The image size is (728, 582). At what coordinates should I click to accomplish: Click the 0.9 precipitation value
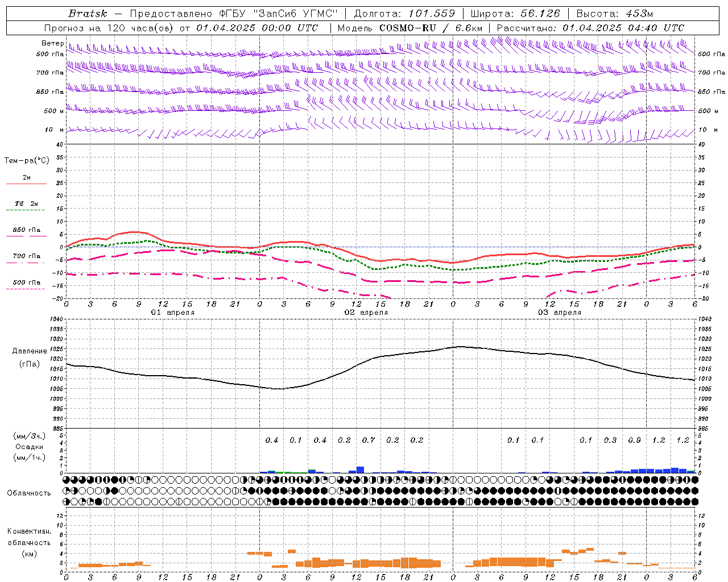tap(635, 440)
